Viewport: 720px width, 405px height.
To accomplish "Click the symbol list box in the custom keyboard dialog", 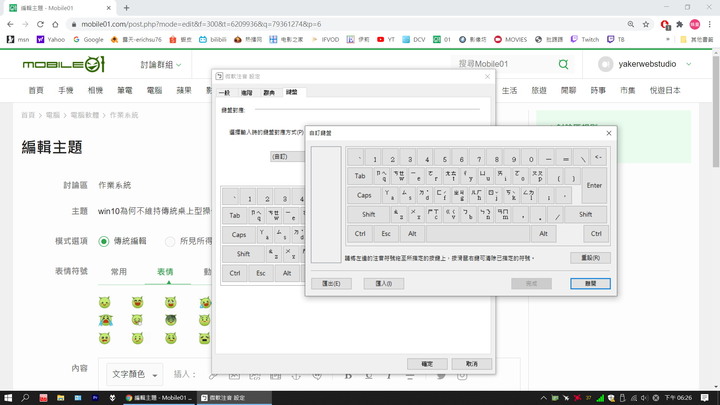I will tap(326, 204).
